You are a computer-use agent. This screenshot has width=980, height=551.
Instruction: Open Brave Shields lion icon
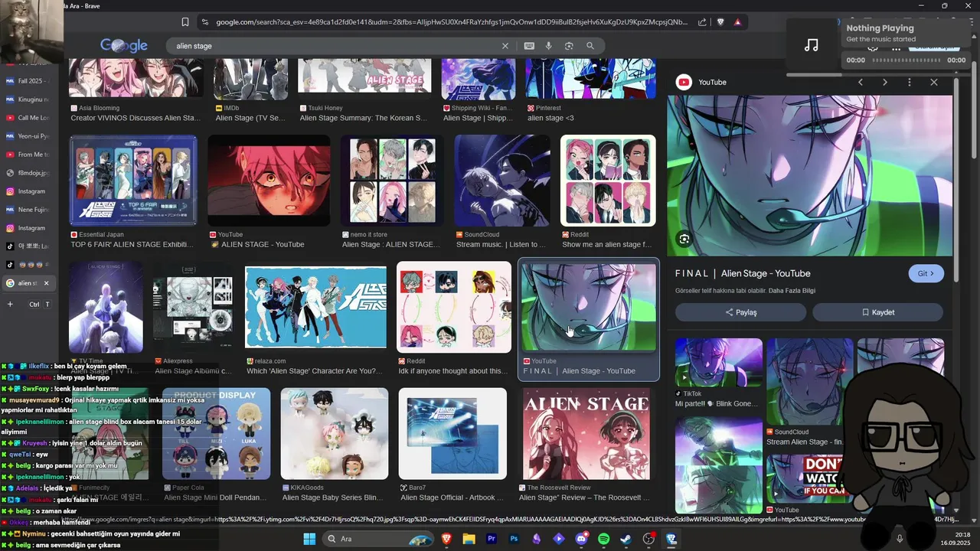[720, 22]
